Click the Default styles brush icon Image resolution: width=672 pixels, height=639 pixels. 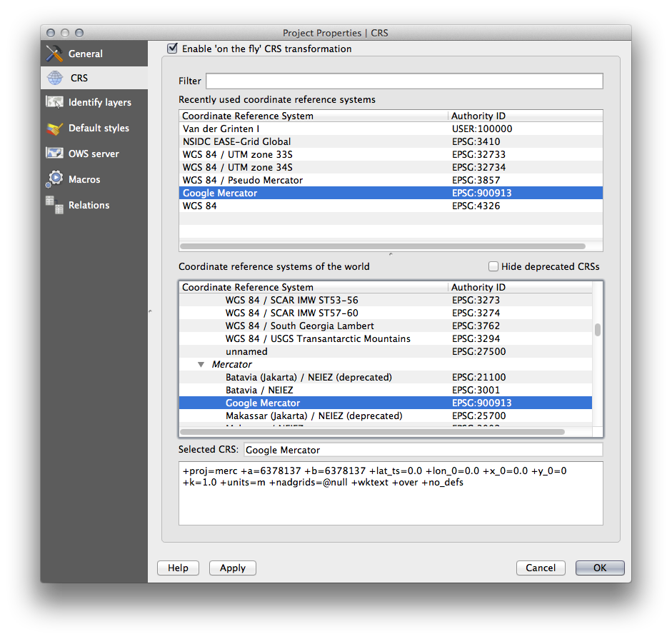click(55, 129)
